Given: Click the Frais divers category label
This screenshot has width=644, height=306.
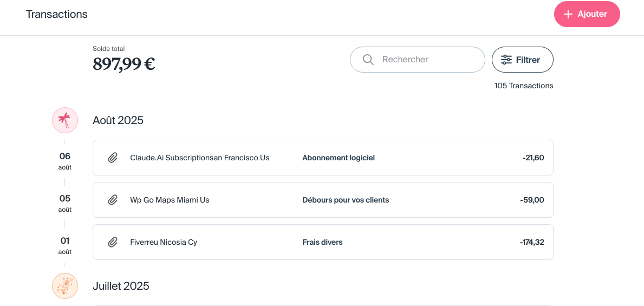Looking at the screenshot, I should click(322, 242).
